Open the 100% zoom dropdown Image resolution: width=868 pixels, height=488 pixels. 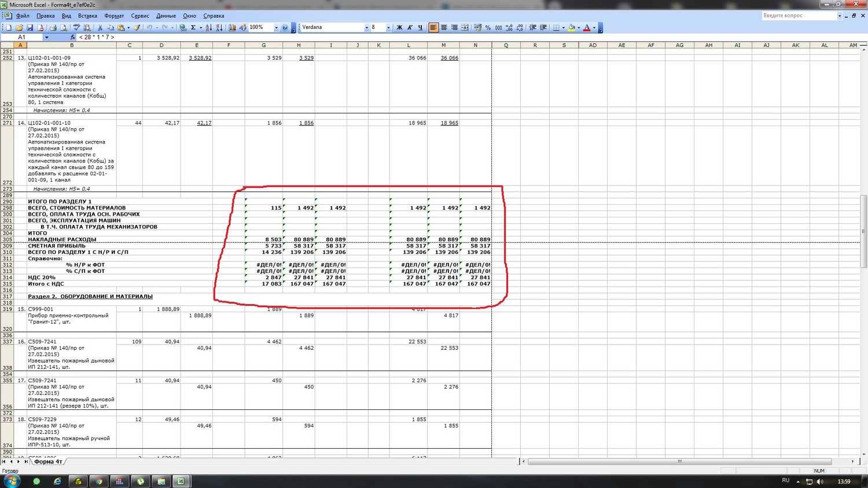276,27
